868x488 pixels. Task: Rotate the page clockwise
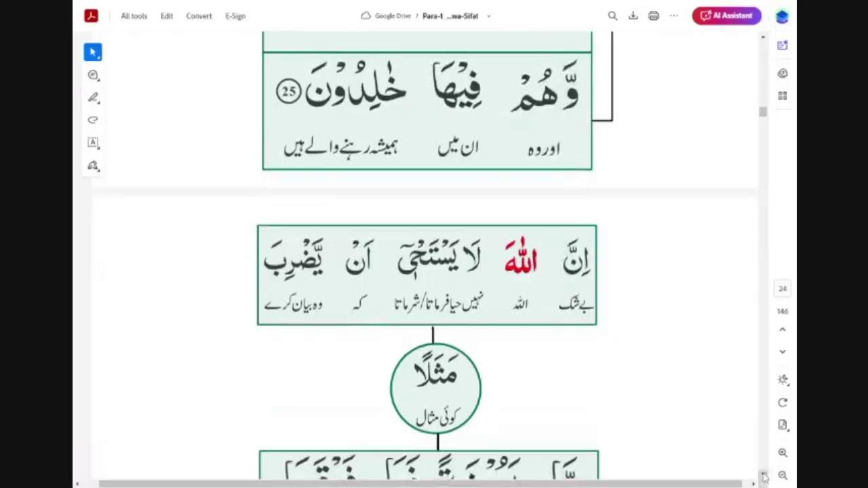pyautogui.click(x=783, y=403)
